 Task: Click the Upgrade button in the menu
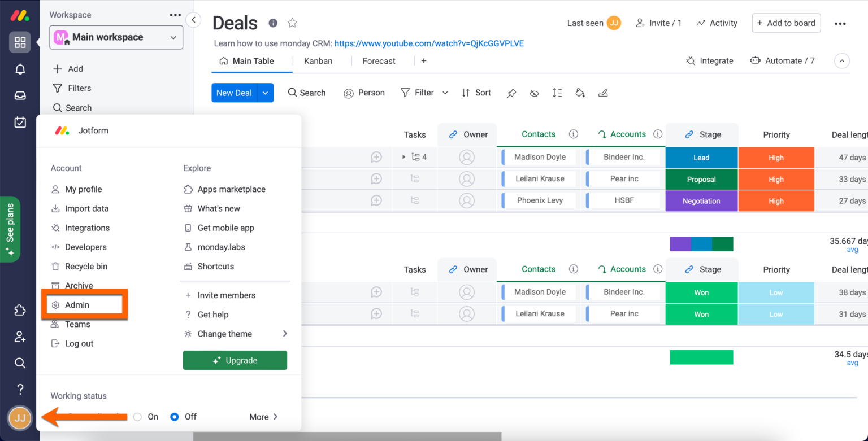[235, 360]
